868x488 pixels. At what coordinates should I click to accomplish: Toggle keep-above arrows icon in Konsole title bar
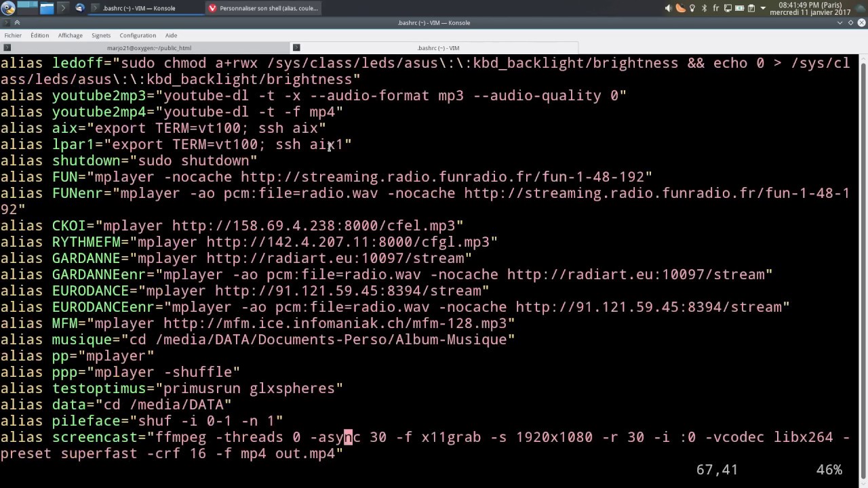tap(17, 22)
